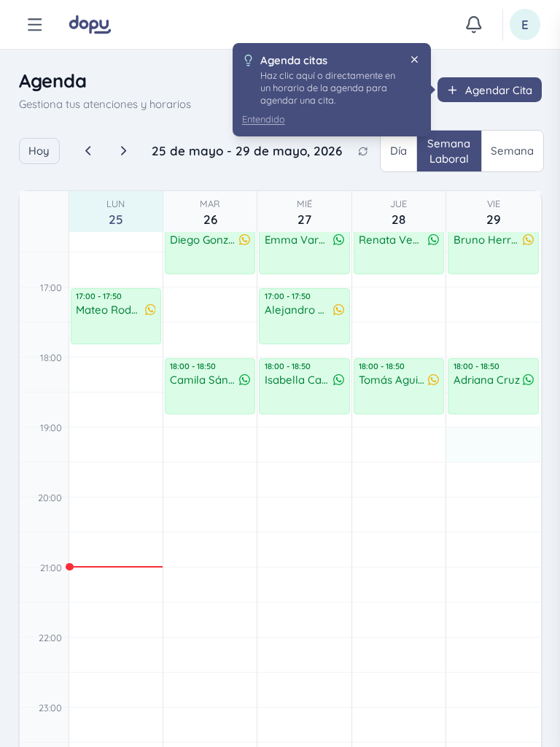Click WhatsApp icon on Emma Var... appointment
This screenshot has width=560, height=747.
click(338, 239)
